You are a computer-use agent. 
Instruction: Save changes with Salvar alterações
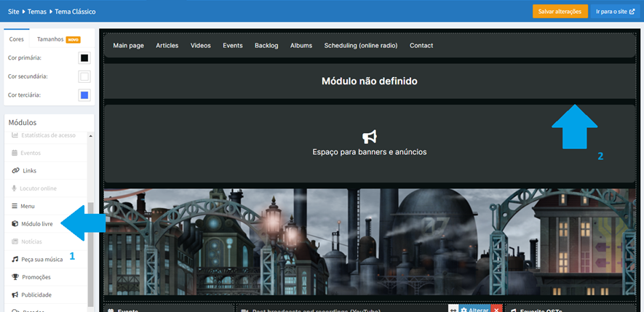pyautogui.click(x=560, y=12)
